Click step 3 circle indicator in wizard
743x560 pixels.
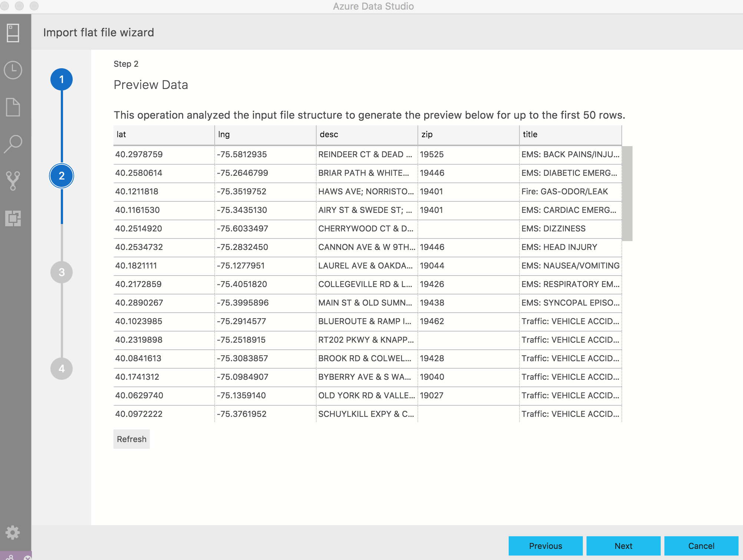[62, 272]
